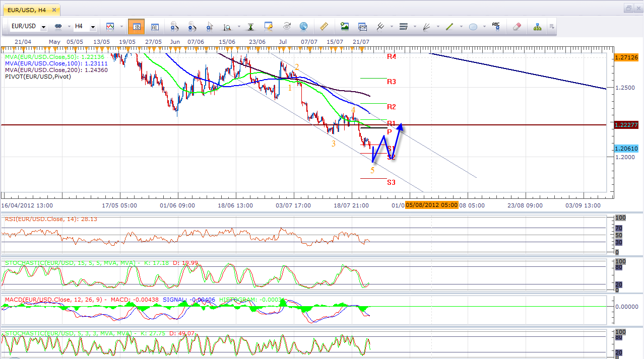
Task: Select the fan lines drawing tool
Action: pos(427,27)
